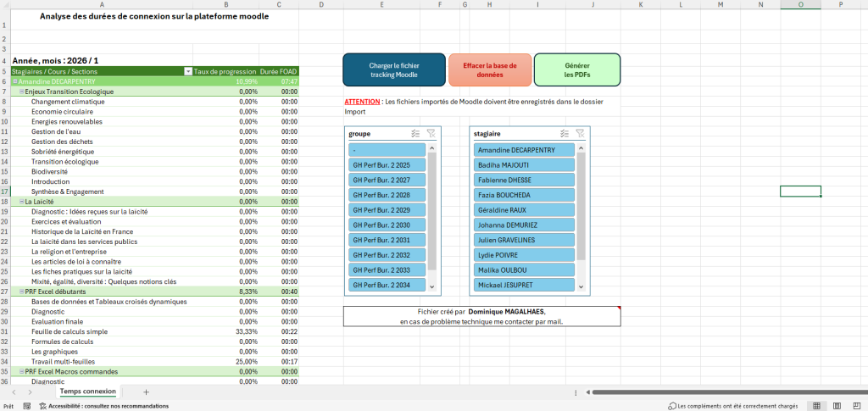Viewport: 868px width, 411px height.
Task: Collapse the Amandine DECARPENTRY pivot row
Action: tap(15, 81)
